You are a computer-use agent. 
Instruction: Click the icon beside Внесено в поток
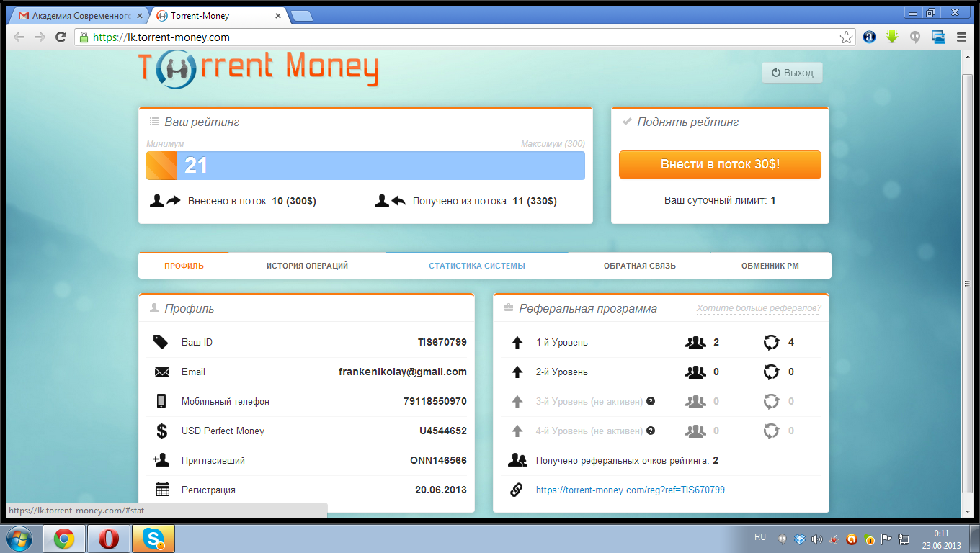tap(165, 201)
